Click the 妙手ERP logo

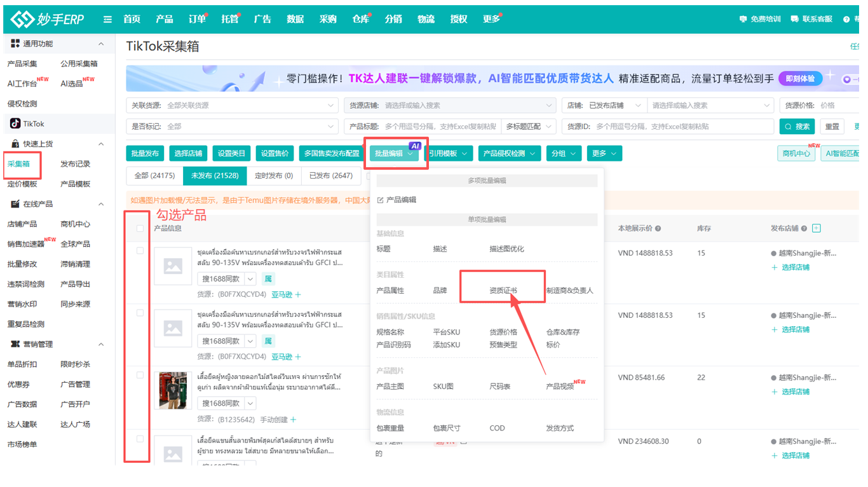click(x=48, y=19)
